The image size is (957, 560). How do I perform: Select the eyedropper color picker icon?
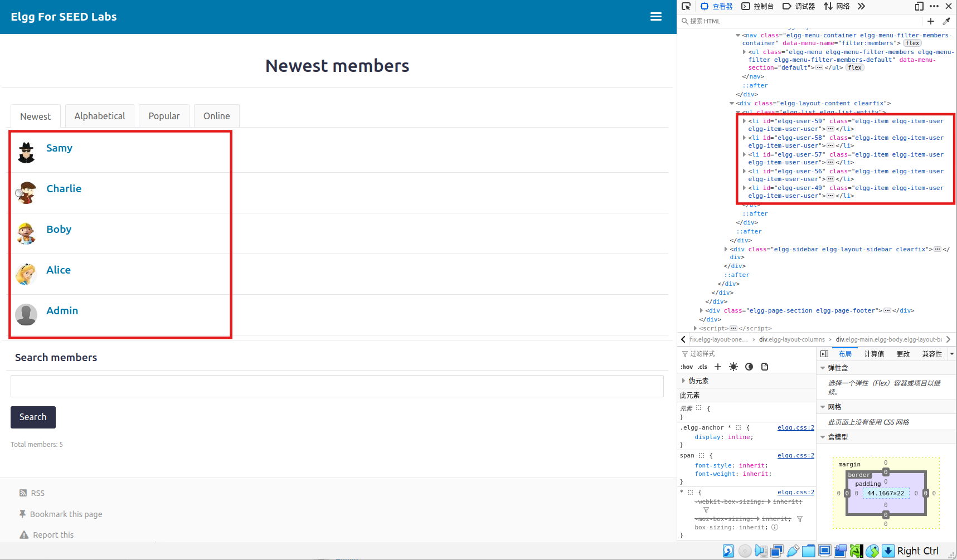tap(946, 21)
